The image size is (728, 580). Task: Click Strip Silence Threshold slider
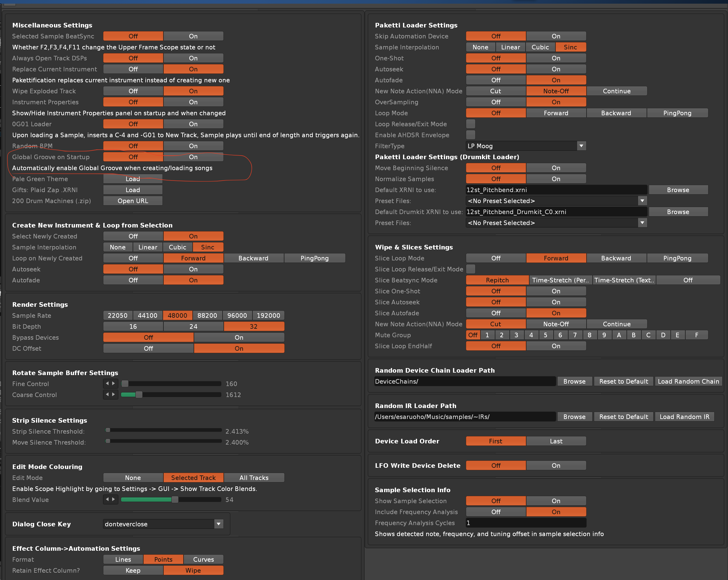(x=164, y=430)
